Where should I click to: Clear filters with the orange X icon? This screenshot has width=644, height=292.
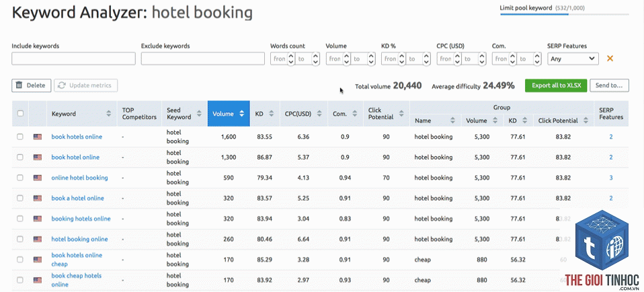pos(610,59)
